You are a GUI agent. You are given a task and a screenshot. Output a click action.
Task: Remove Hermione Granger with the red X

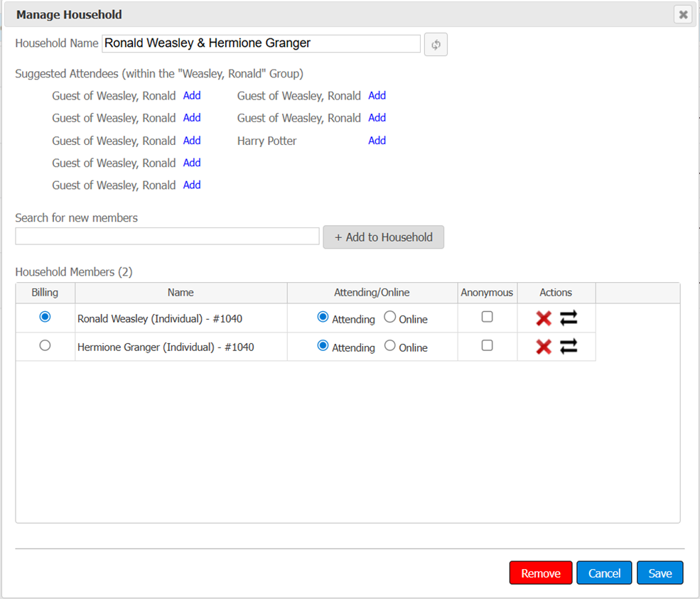tap(544, 347)
